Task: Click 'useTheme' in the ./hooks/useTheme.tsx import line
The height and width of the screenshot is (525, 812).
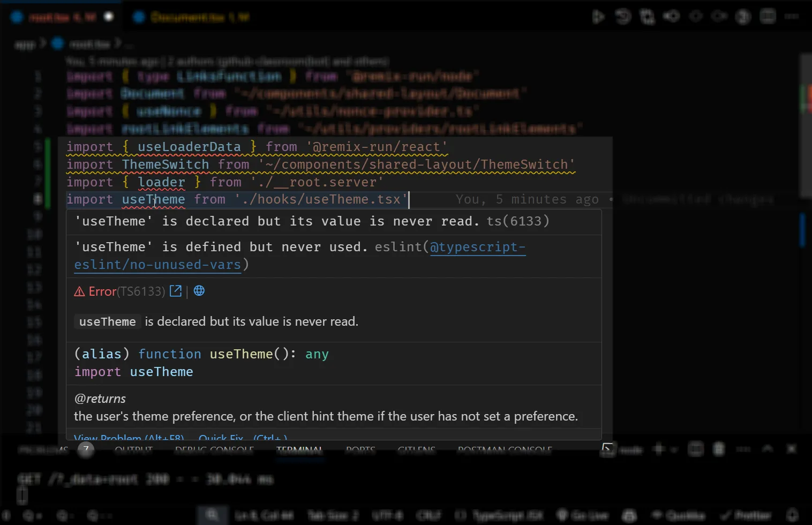Action: 153,199
